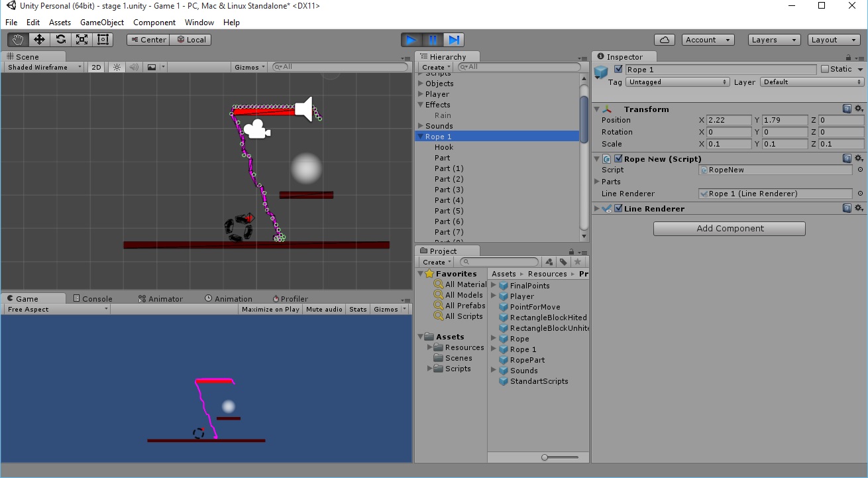
Task: Open the Account dropdown
Action: pos(708,40)
